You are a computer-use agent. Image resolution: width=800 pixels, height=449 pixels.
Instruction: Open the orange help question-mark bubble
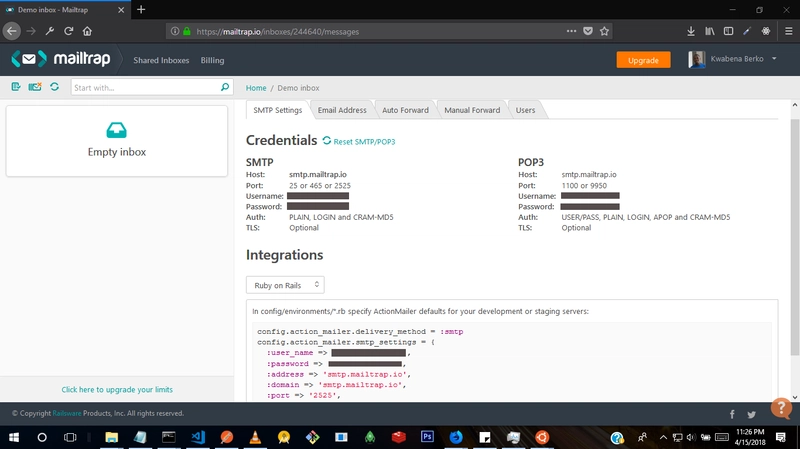tap(782, 408)
